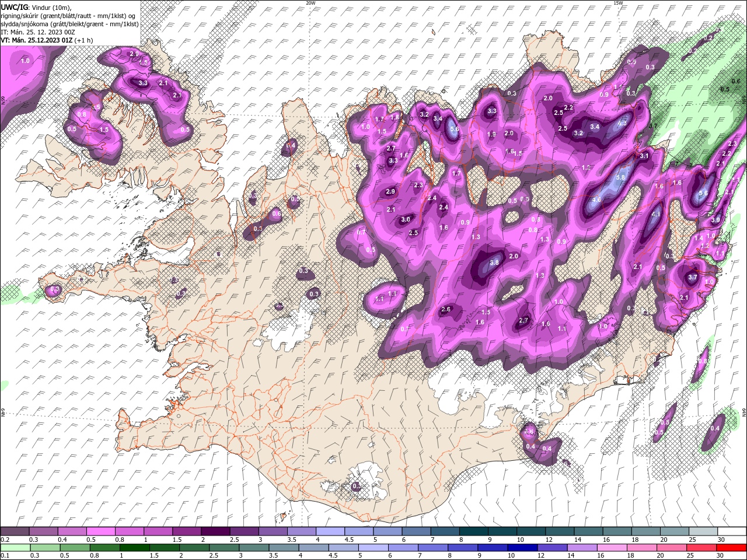Click the '3.8' snowfall value in central highlands
The image size is (747, 560).
pyautogui.click(x=494, y=262)
